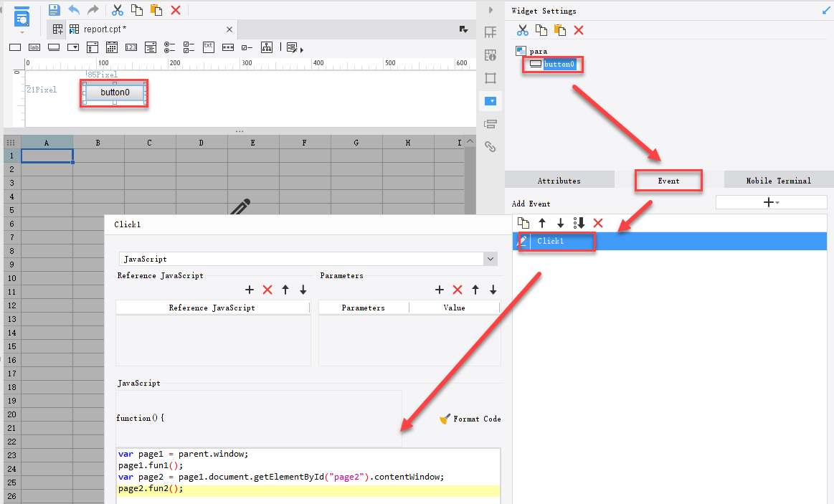The height and width of the screenshot is (504, 834).
Task: Select cell A1 in the spreadsheet
Action: tap(47, 156)
